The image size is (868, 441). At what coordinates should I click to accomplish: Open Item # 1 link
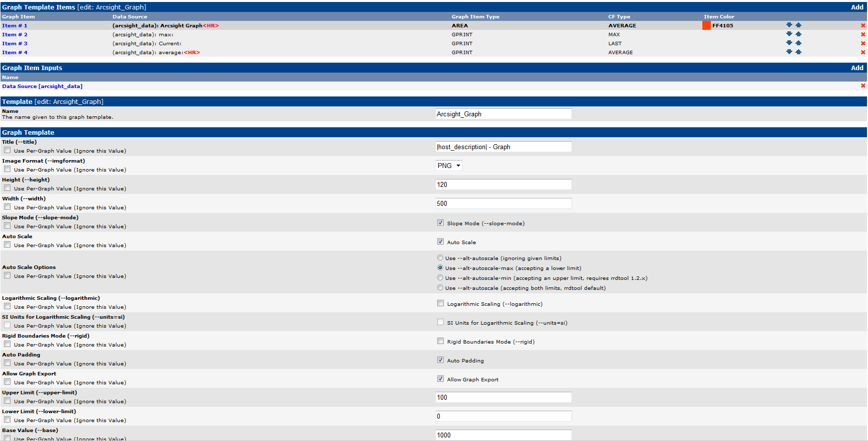pyautogui.click(x=14, y=25)
